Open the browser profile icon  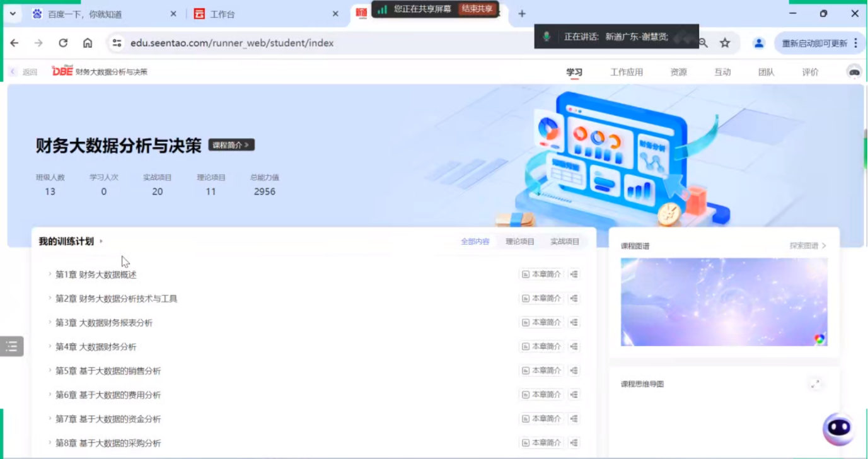click(x=758, y=43)
